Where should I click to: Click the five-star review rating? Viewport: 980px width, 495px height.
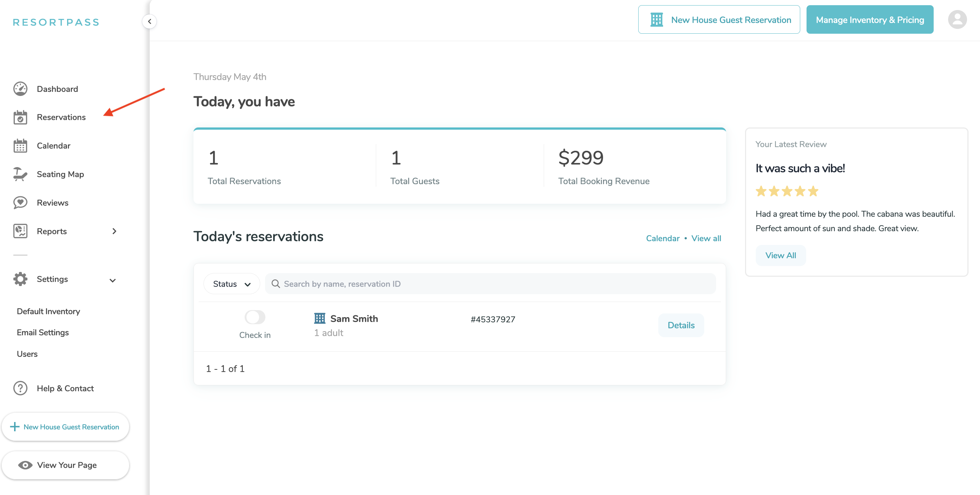coord(787,191)
